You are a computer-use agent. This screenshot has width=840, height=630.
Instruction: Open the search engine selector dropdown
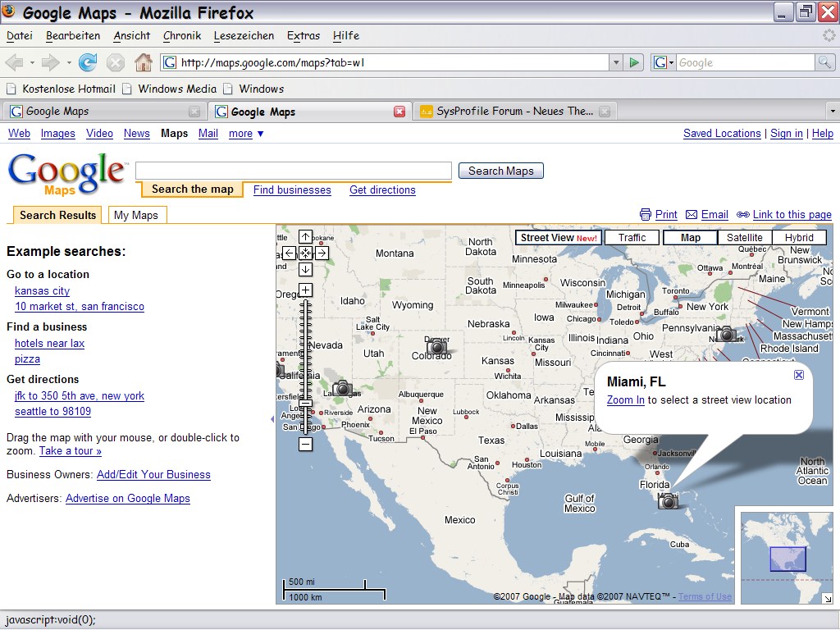pos(663,62)
